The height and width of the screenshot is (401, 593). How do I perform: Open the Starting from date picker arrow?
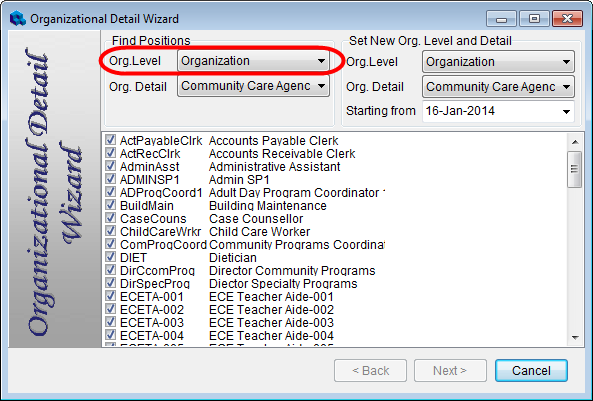tap(566, 112)
